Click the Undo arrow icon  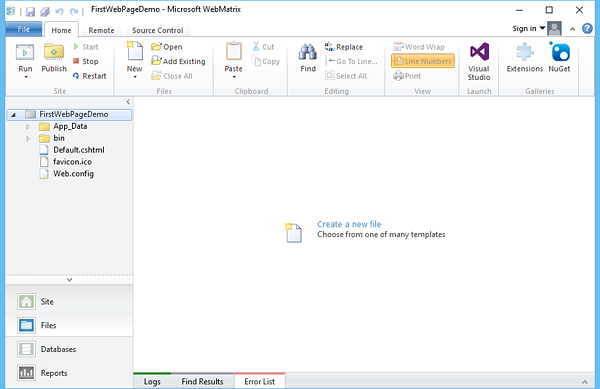(x=59, y=11)
